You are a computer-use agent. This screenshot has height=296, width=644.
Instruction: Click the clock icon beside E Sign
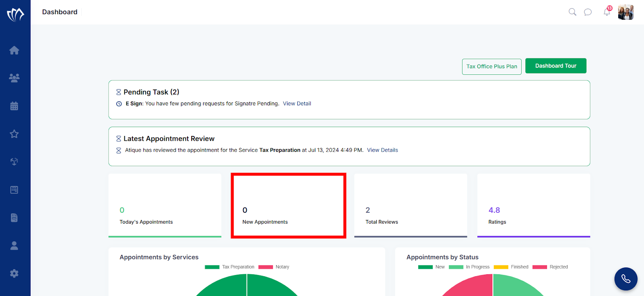coord(119,104)
